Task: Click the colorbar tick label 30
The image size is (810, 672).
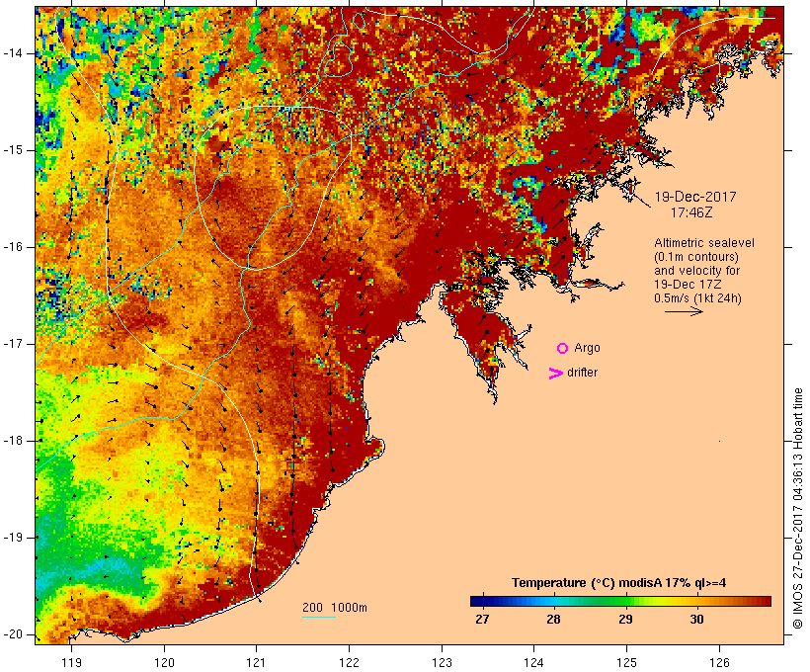Action: pyautogui.click(x=696, y=620)
